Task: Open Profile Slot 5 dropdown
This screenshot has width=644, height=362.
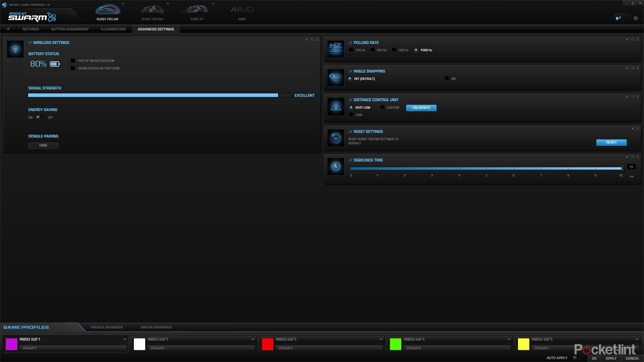Action: tap(637, 340)
